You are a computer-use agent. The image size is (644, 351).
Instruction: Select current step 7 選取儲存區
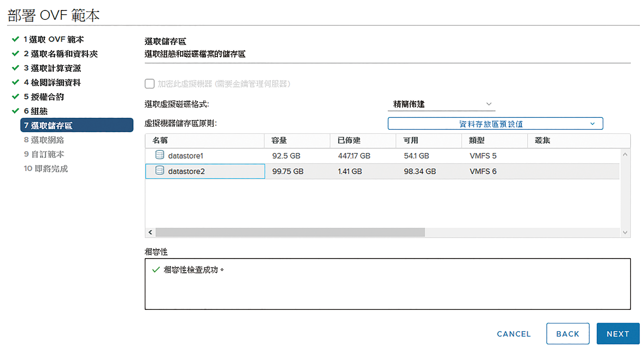pos(77,125)
